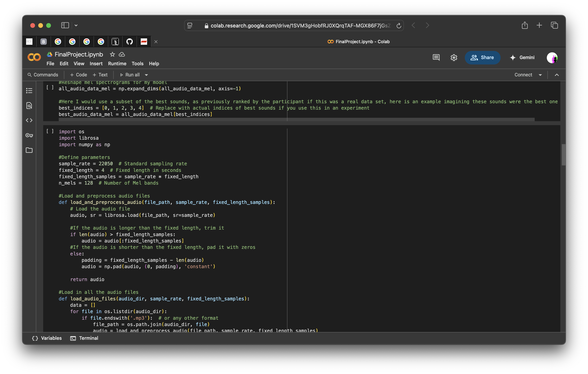Image resolution: width=588 pixels, height=374 pixels.
Task: Open the Terminal panel
Action: point(84,338)
